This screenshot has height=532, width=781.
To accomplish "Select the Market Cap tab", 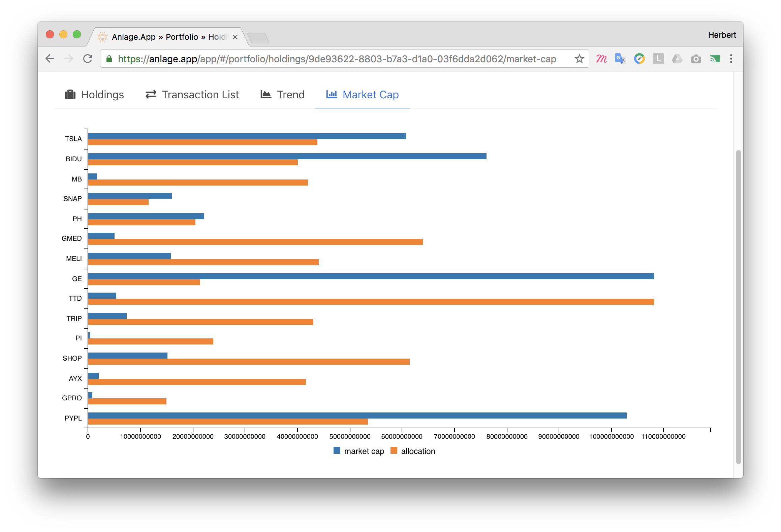I will pos(363,95).
